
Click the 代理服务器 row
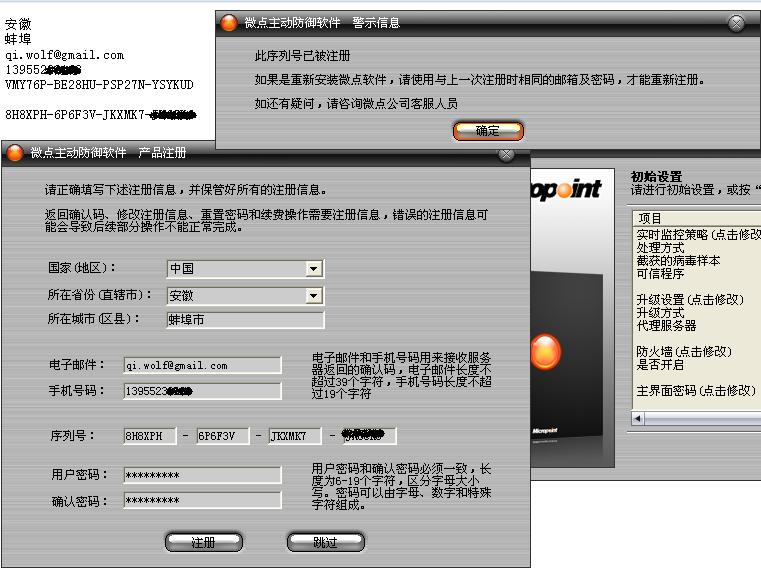666,326
